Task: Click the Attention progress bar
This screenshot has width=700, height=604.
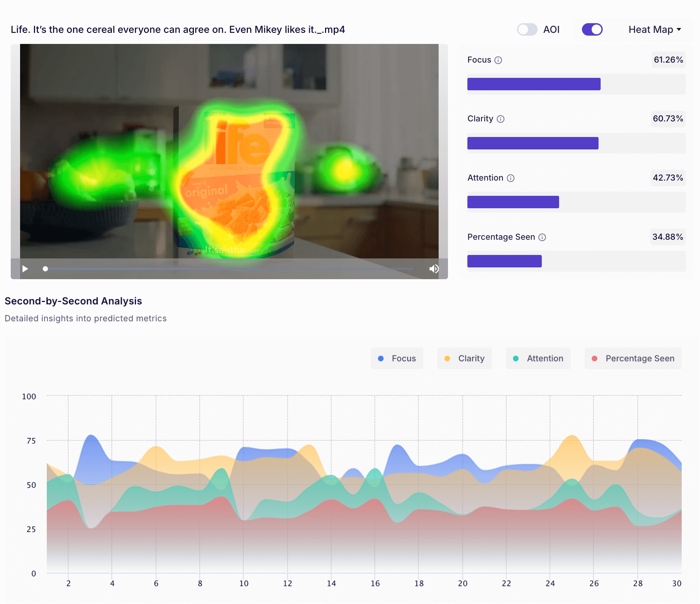Action: click(576, 202)
